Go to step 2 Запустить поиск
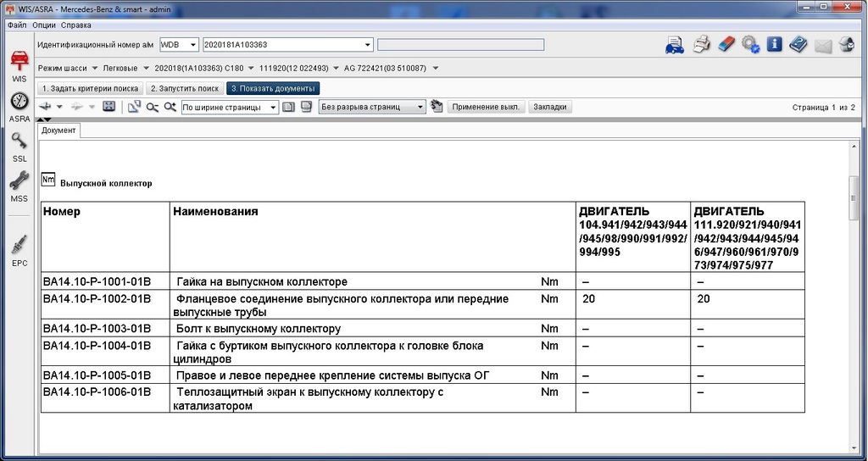Screen dimensions: 868x461 185,88
